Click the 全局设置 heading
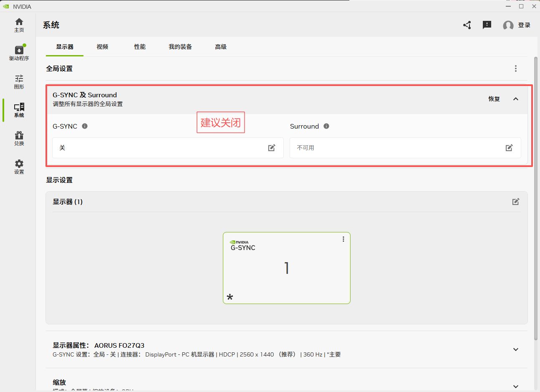 coord(59,68)
